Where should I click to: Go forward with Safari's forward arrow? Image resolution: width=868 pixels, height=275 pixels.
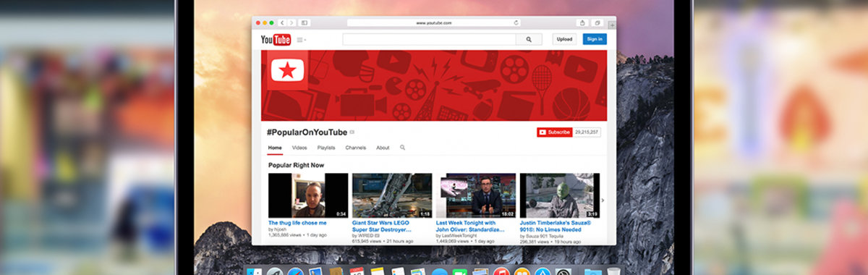[x=291, y=23]
